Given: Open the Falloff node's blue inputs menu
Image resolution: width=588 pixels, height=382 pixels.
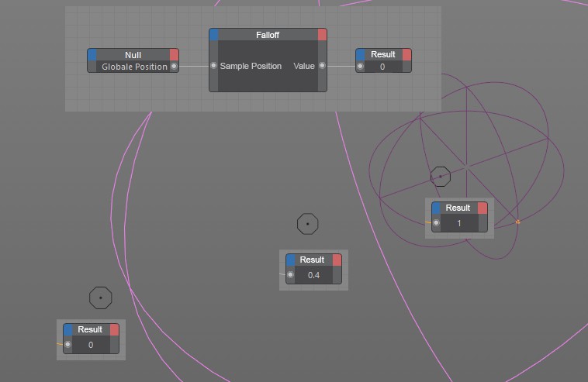Looking at the screenshot, I should (214, 35).
